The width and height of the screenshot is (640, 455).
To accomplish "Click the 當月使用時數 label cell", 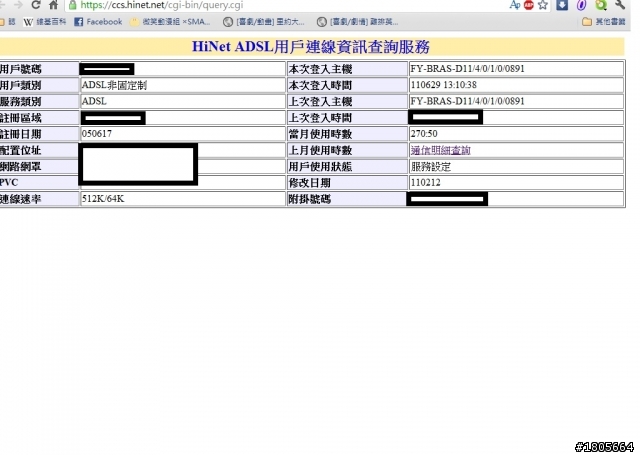I will 347,134.
